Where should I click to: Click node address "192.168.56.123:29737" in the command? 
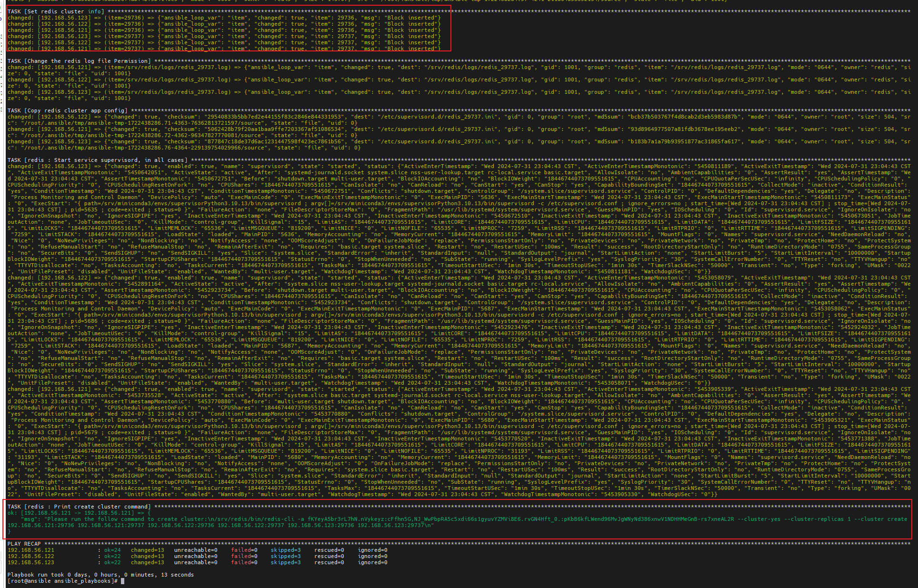(391, 525)
